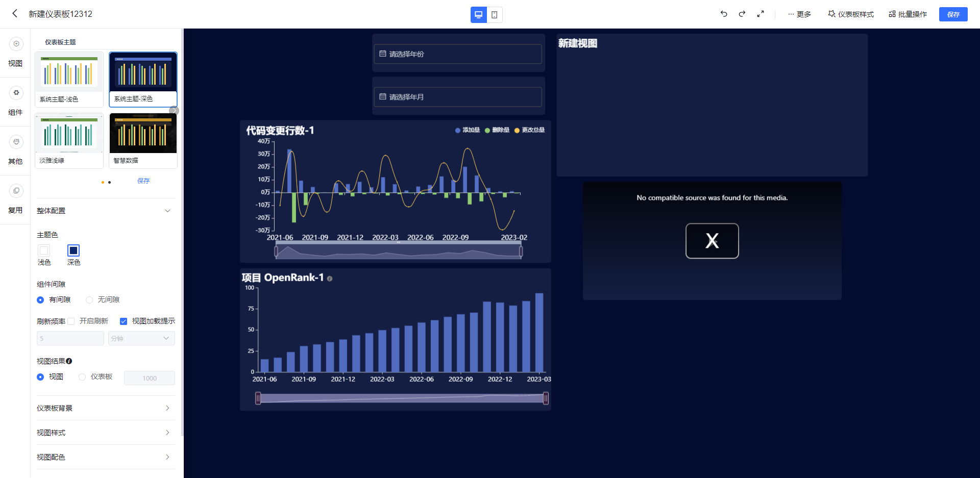Open the 复用 sidebar section
Image resolution: width=980 pixels, height=478 pixels.
15,199
